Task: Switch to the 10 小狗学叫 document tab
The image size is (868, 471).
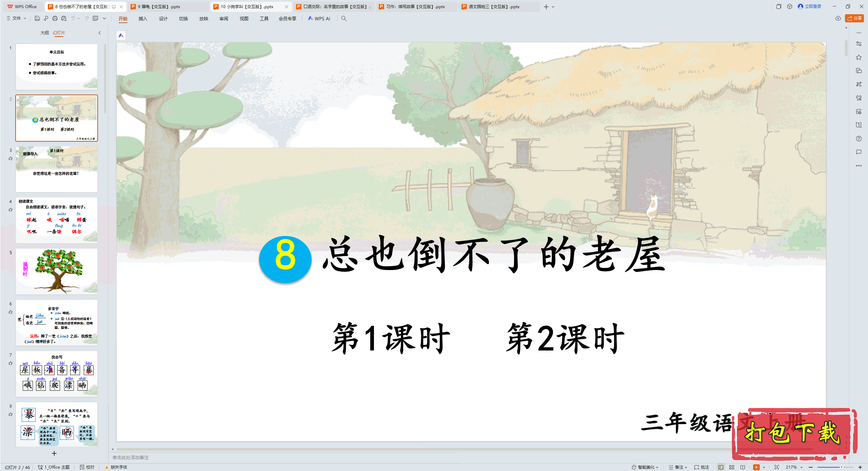Action: point(247,6)
